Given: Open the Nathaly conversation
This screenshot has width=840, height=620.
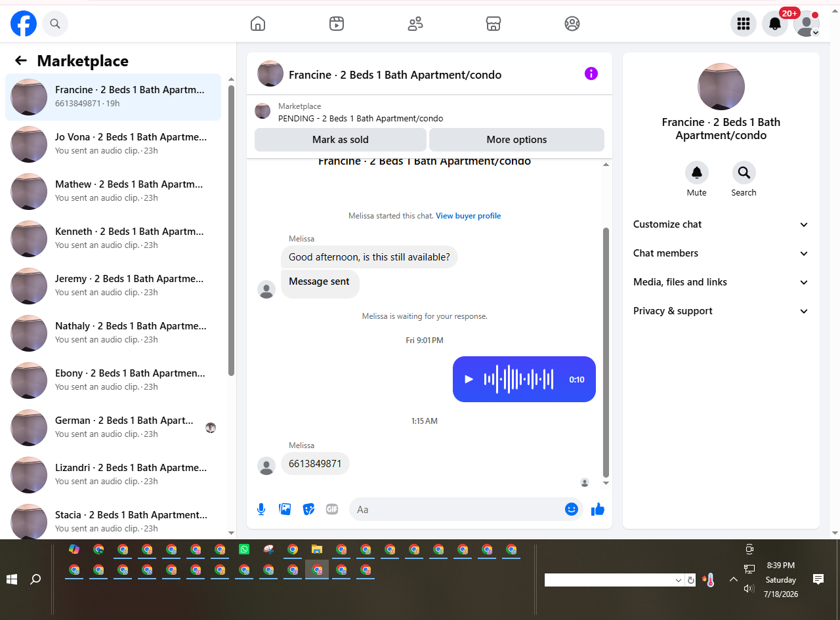Looking at the screenshot, I should pyautogui.click(x=113, y=333).
